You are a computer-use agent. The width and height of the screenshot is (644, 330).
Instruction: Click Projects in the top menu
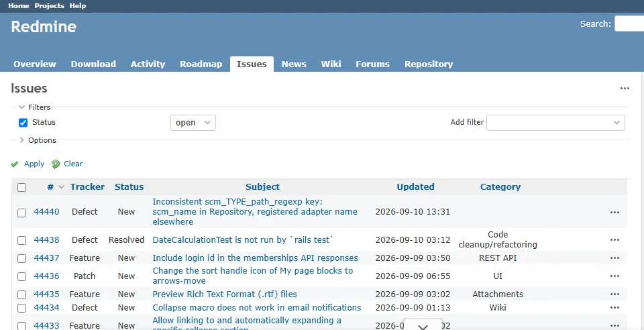49,6
